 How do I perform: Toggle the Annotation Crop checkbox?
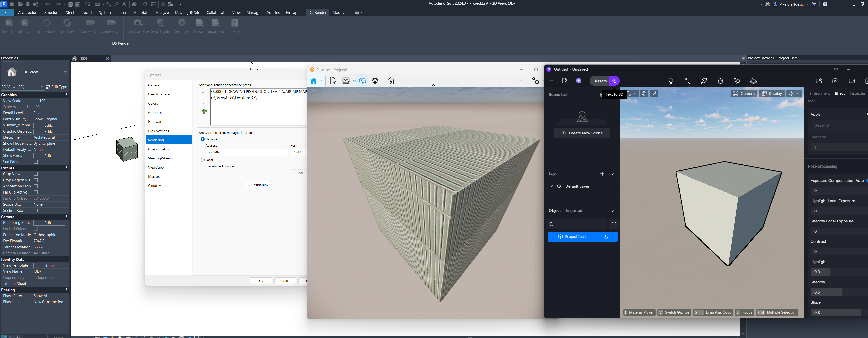coord(36,186)
